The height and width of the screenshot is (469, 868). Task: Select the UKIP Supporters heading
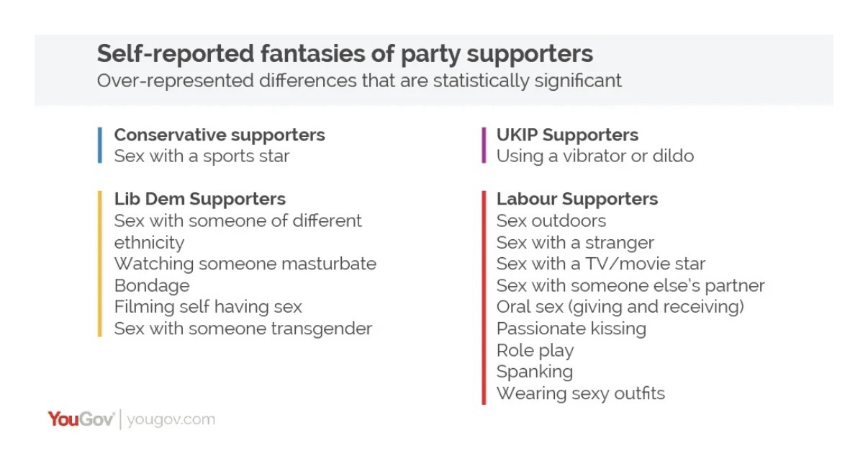click(x=567, y=135)
